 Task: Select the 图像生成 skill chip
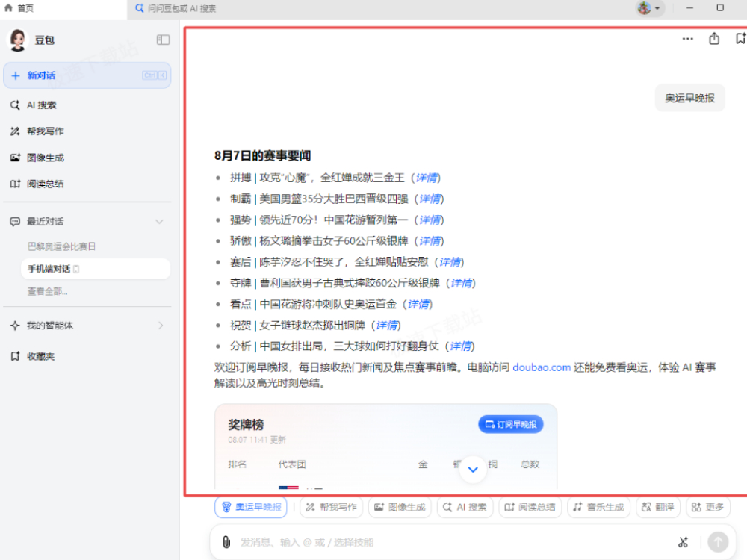click(x=400, y=507)
